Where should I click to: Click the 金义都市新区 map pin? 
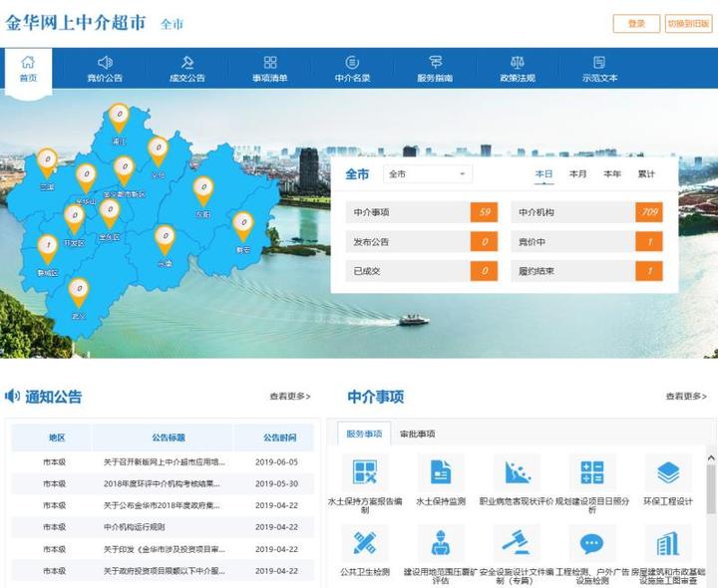pos(124,170)
